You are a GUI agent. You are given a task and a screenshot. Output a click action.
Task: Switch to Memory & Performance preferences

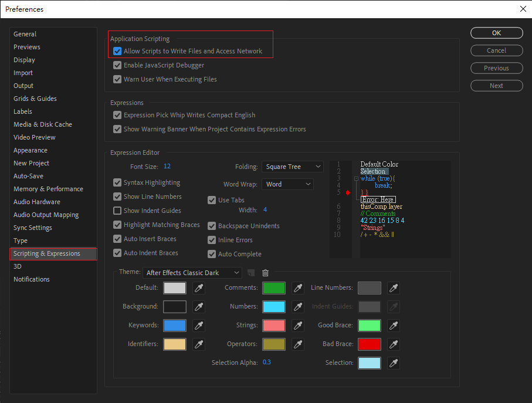tap(48, 189)
